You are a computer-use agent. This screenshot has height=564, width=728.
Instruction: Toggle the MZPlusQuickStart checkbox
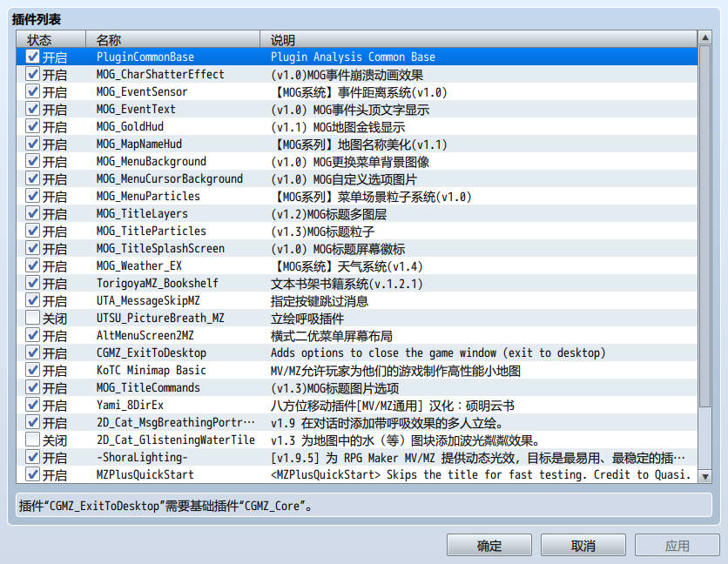pos(32,474)
